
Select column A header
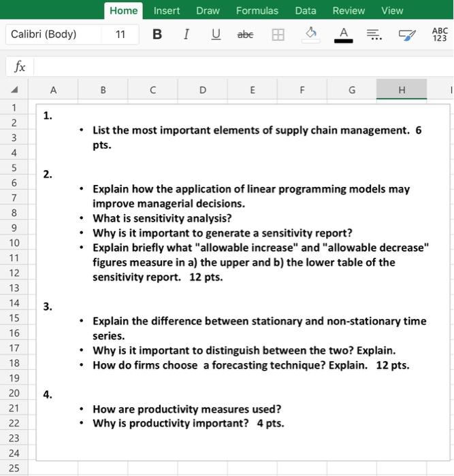pos(53,90)
